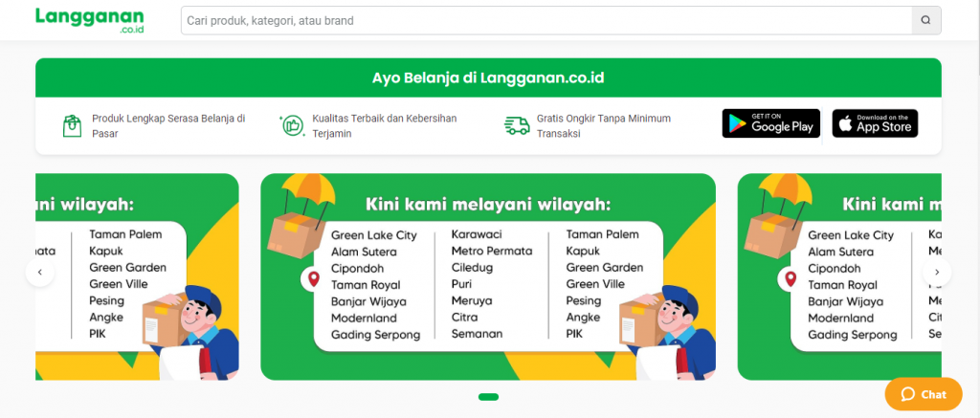Open the orange Chat button

click(x=924, y=394)
